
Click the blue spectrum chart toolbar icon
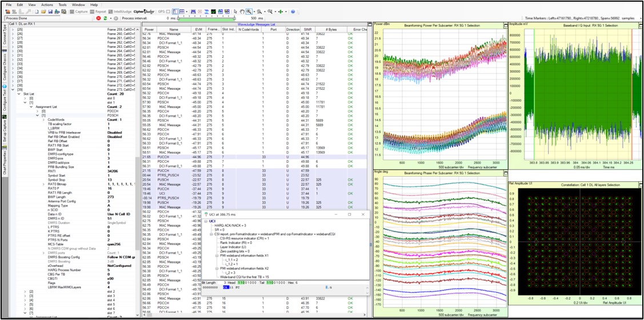click(193, 11)
